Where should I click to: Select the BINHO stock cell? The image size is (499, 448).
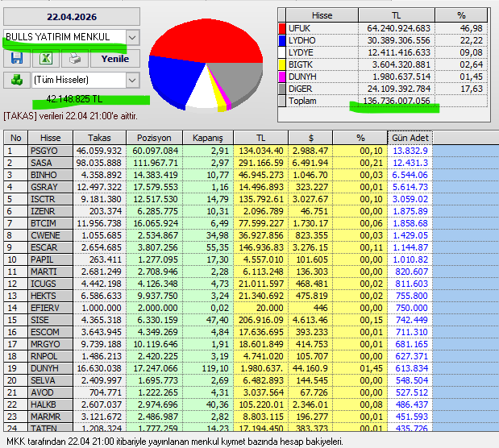(50, 175)
